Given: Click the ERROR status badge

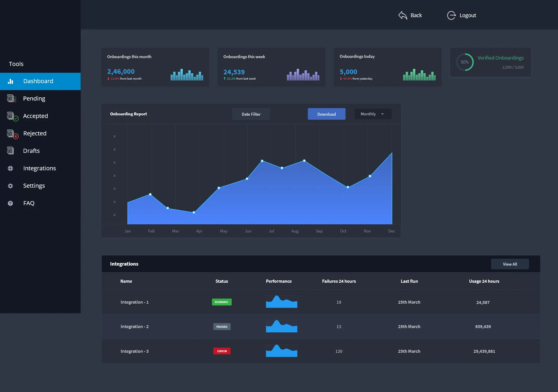Looking at the screenshot, I should 222,351.
